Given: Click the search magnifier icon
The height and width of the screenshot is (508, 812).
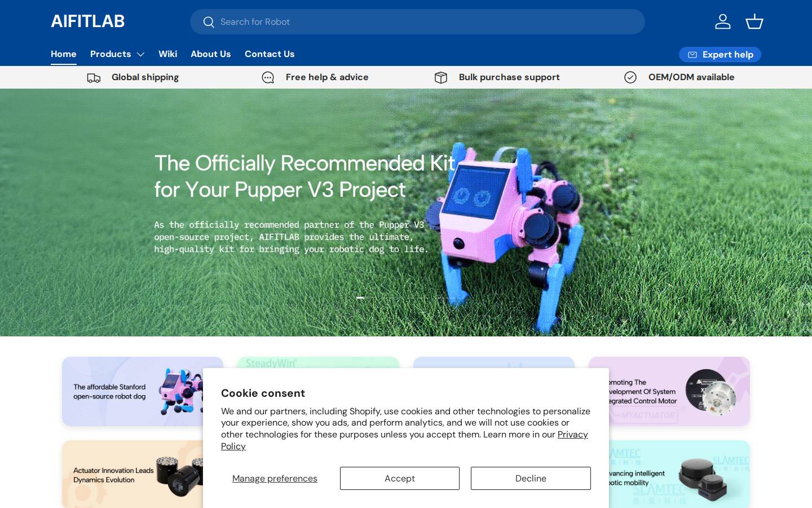Looking at the screenshot, I should [209, 22].
